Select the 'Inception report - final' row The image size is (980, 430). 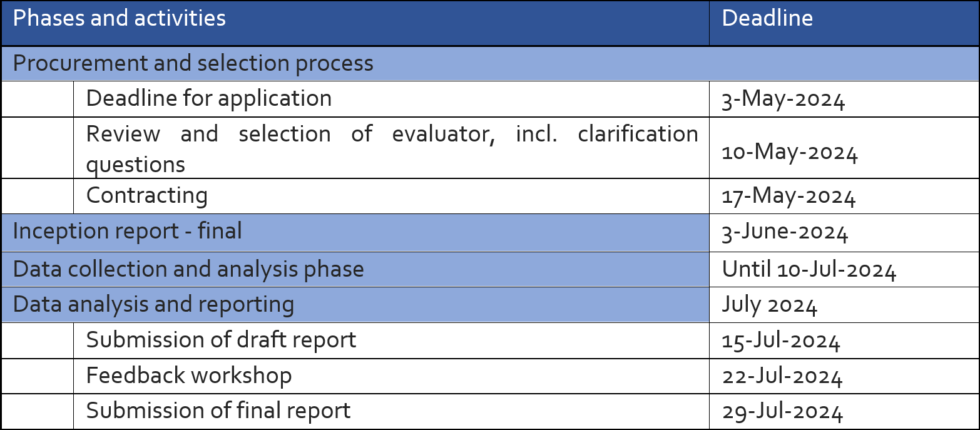pos(128,232)
